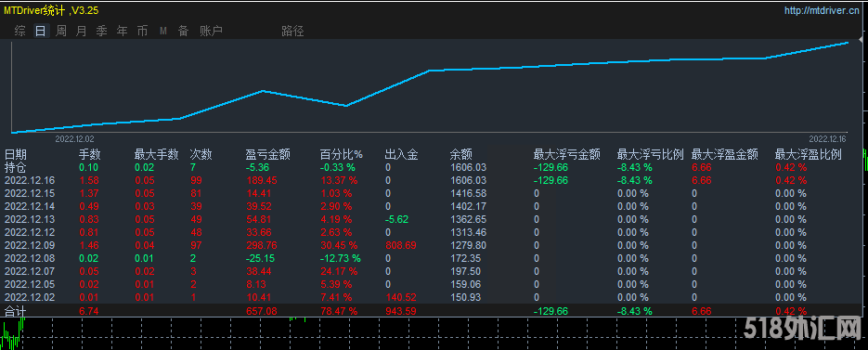Open the 备 tab
This screenshot has height=350, width=868.
coord(183,31)
